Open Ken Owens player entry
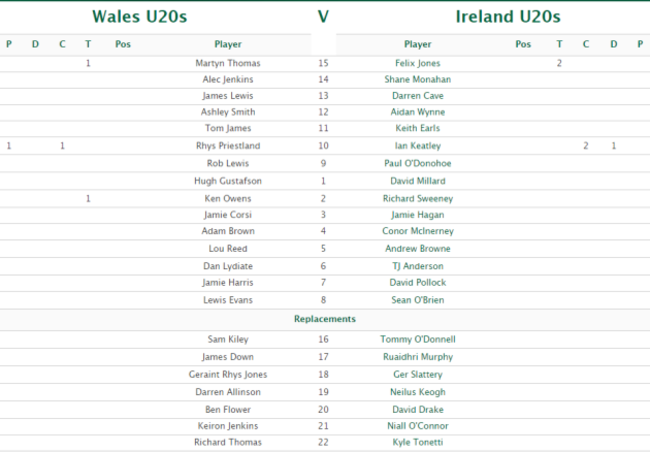650x452 pixels. (228, 198)
